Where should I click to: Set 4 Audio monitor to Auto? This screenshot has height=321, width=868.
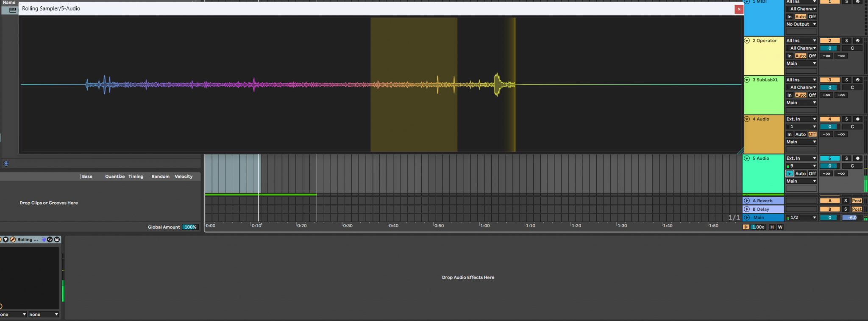(800, 134)
